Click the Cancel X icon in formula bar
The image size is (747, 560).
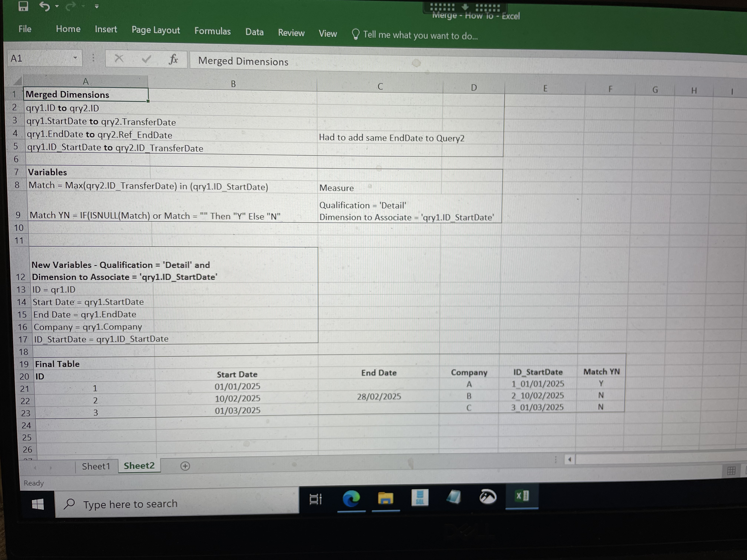pos(119,58)
